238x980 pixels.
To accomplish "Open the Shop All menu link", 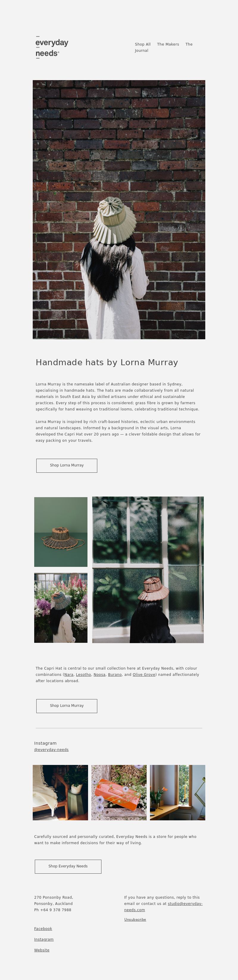I will [x=143, y=44].
